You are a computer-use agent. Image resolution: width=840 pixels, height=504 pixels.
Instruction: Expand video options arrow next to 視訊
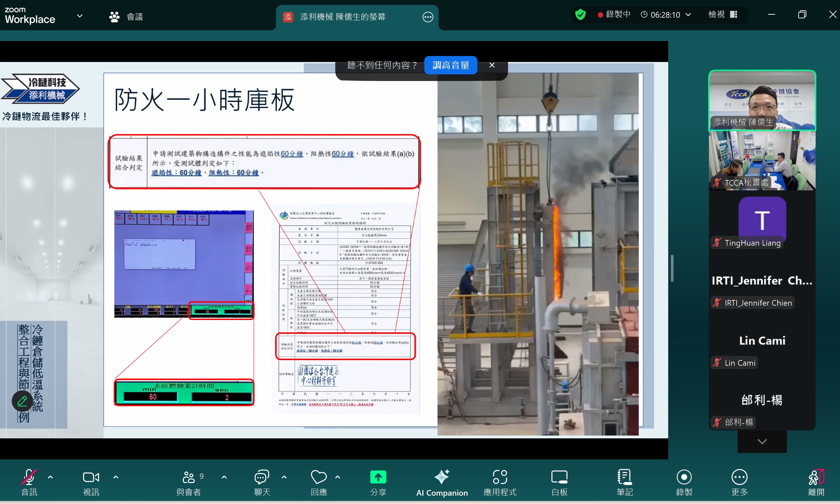coord(115,477)
